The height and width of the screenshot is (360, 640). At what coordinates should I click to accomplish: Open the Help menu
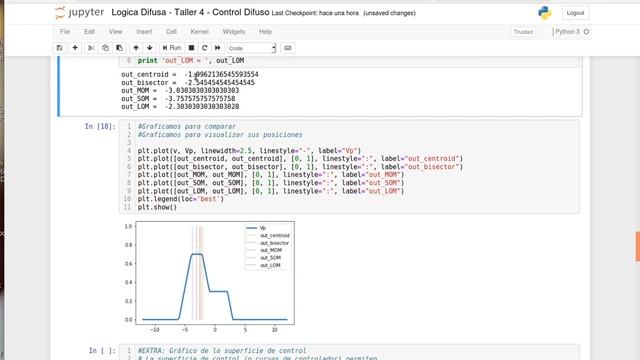[265, 31]
